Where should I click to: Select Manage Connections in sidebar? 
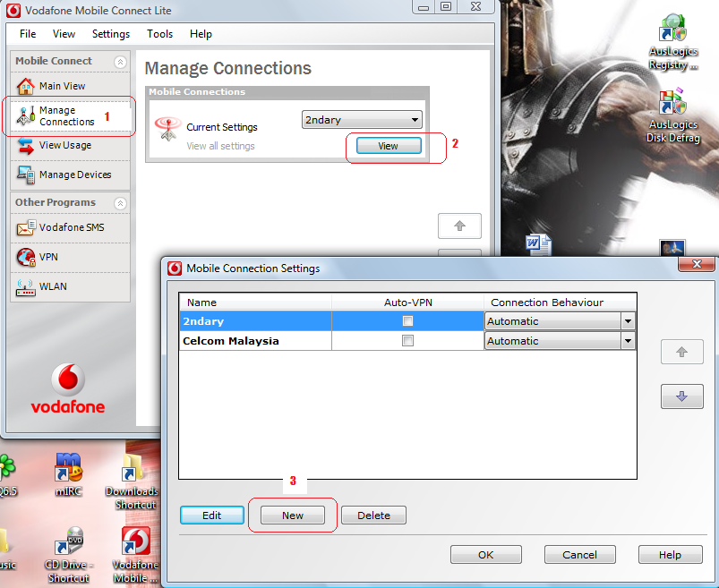65,116
